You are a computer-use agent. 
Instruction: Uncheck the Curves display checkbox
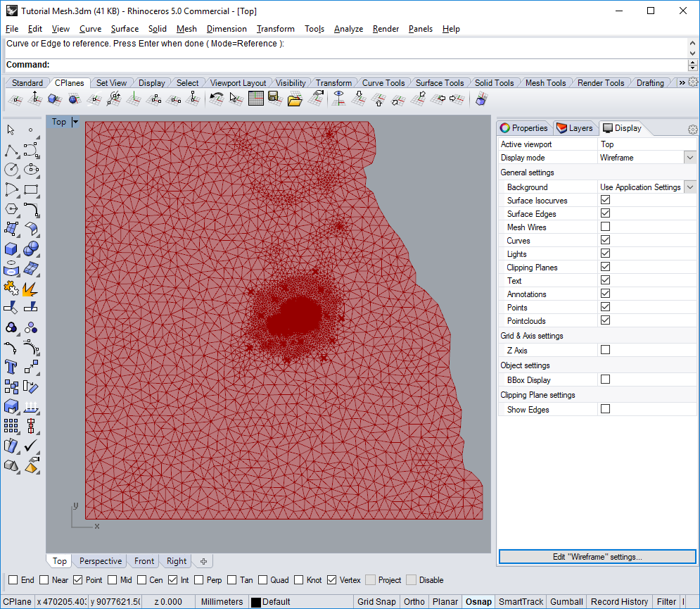605,240
